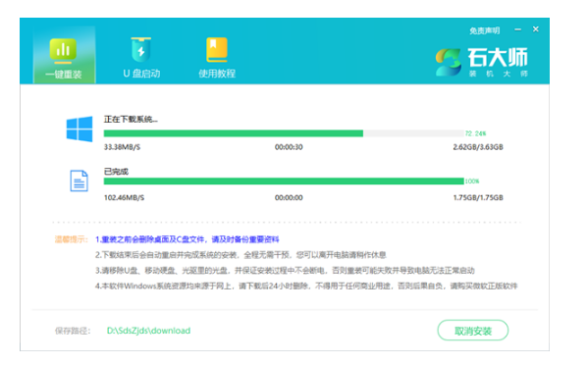This screenshot has height=365, width=588.
Task: Close the 石大师 window
Action: 536,28
